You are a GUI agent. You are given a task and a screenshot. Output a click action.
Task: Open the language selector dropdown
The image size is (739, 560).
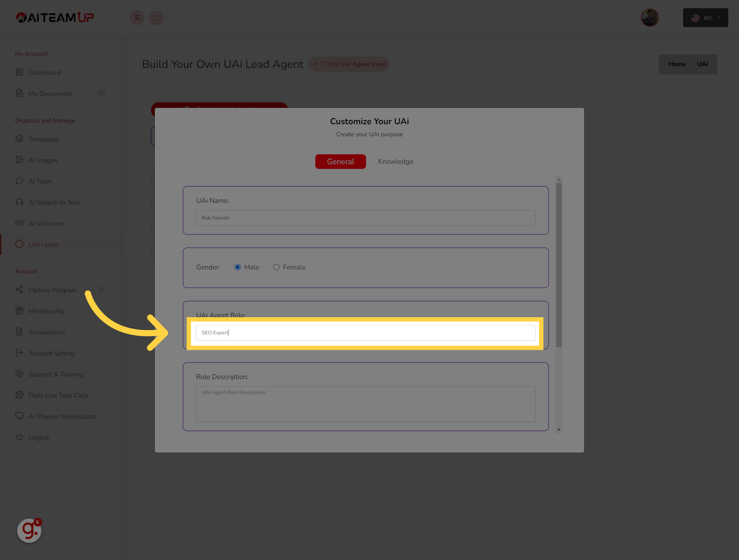coord(705,18)
